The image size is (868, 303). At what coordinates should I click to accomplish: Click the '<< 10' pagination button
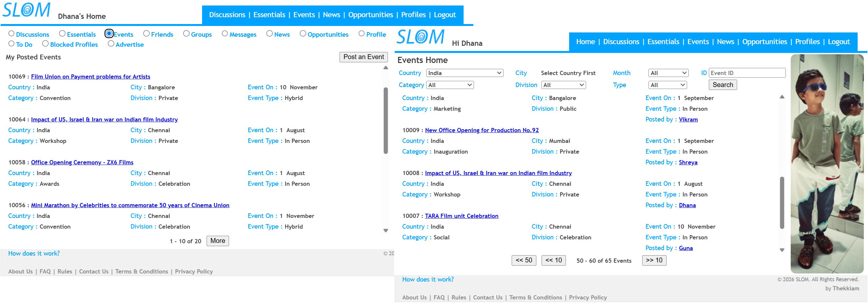pyautogui.click(x=554, y=260)
